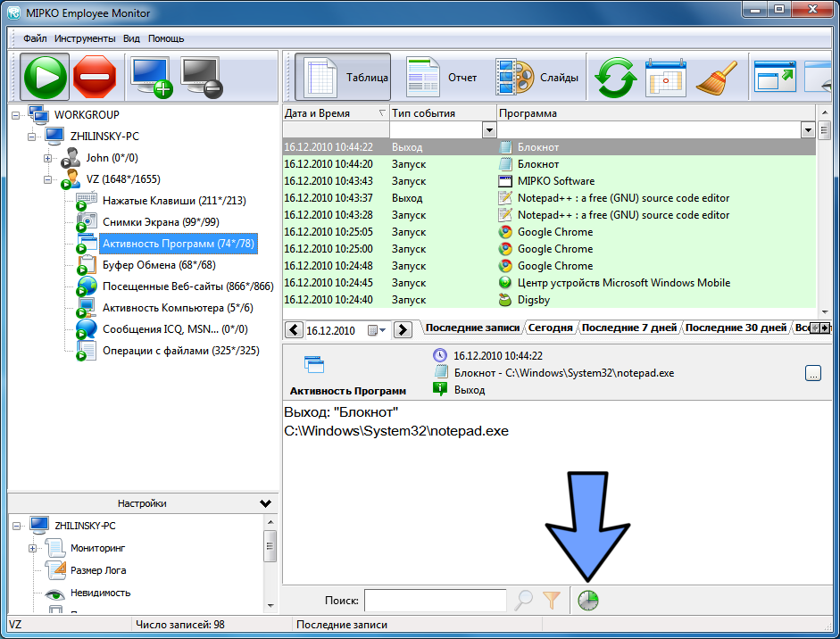Select the Снимки Экрана (99*/99) category
This screenshot has width=840, height=639.
(x=161, y=222)
